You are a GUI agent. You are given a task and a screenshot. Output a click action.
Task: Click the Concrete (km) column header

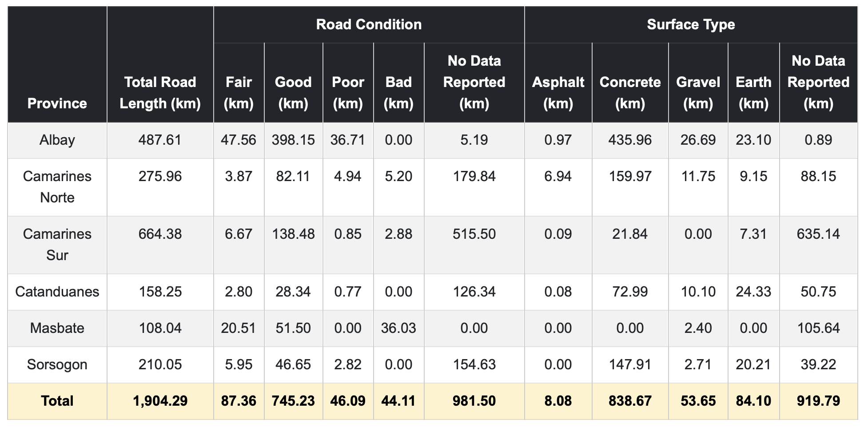[x=630, y=93]
